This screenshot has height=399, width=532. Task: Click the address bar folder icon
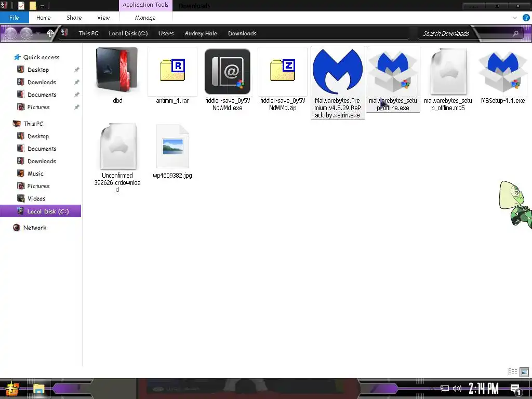[x=64, y=33]
